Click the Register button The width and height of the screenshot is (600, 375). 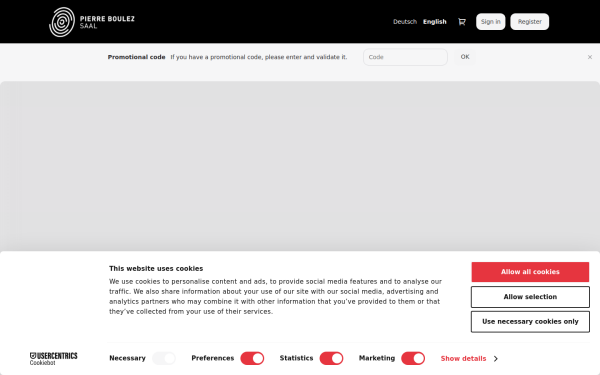[530, 22]
